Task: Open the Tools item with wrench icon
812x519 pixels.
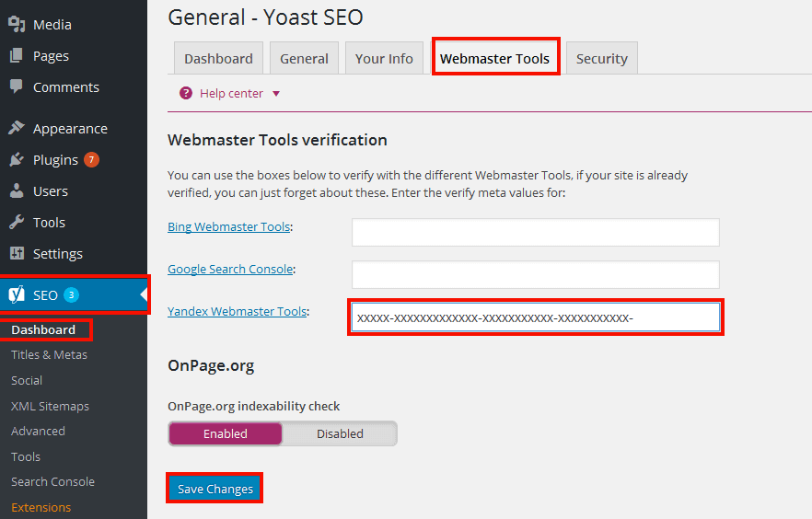Action: (x=49, y=223)
